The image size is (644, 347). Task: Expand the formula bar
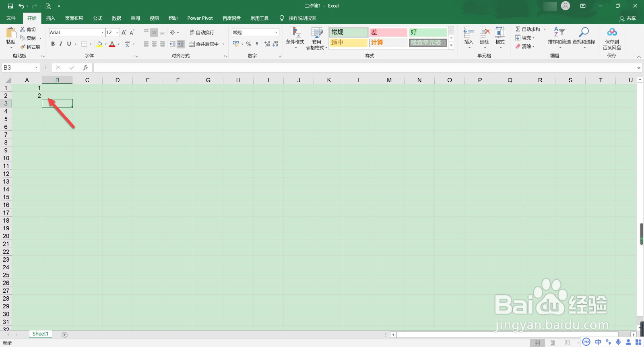639,68
